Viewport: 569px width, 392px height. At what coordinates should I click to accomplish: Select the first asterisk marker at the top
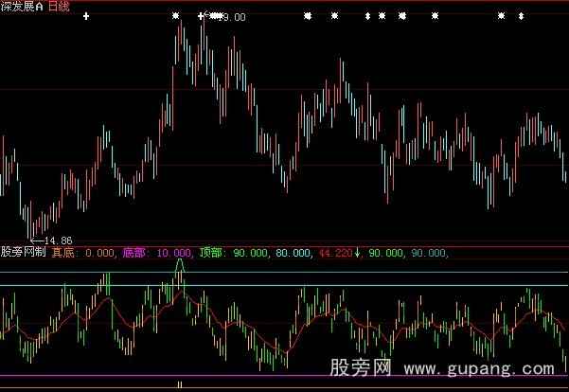175,16
